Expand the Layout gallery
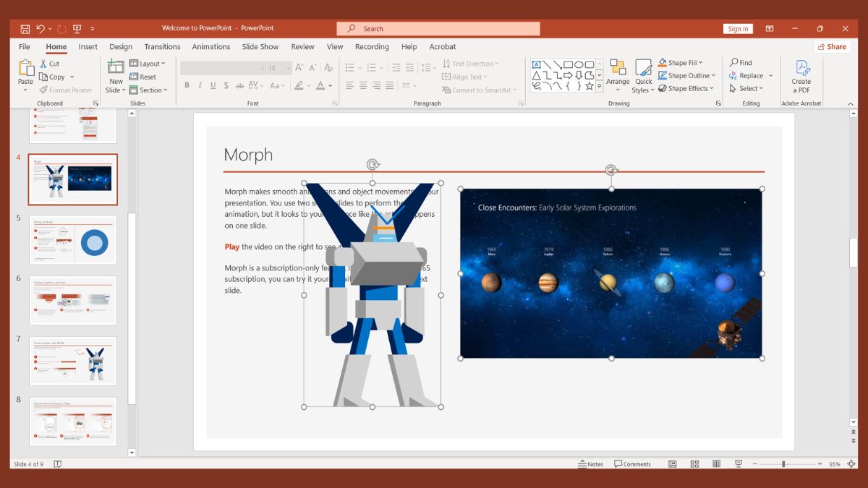The image size is (868, 488). click(x=148, y=63)
